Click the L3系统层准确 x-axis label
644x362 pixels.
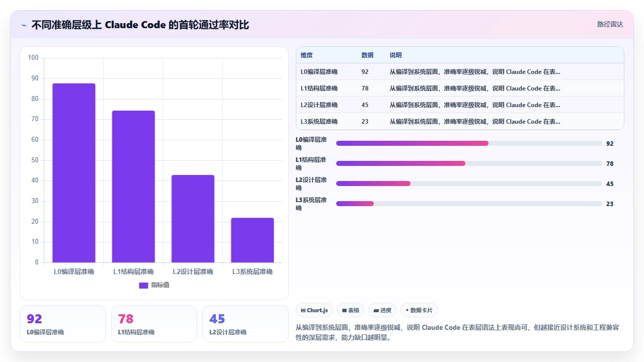[253, 271]
